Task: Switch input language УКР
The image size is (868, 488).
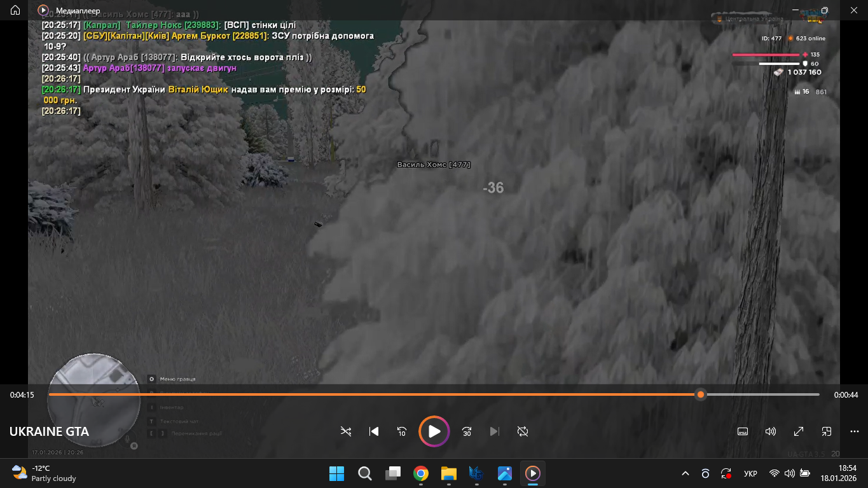Action: pyautogui.click(x=750, y=474)
